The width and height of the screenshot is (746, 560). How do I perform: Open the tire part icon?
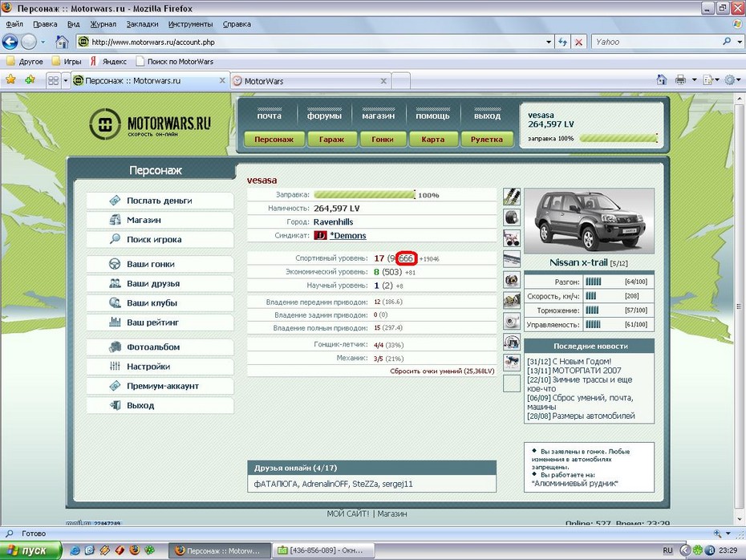point(512,217)
